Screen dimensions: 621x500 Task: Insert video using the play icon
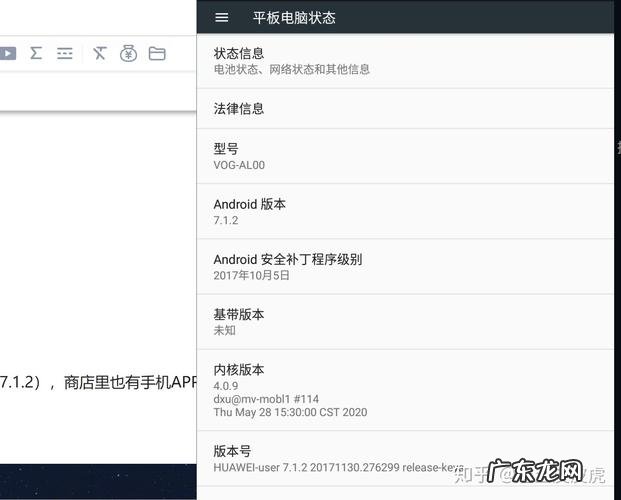coord(7,54)
